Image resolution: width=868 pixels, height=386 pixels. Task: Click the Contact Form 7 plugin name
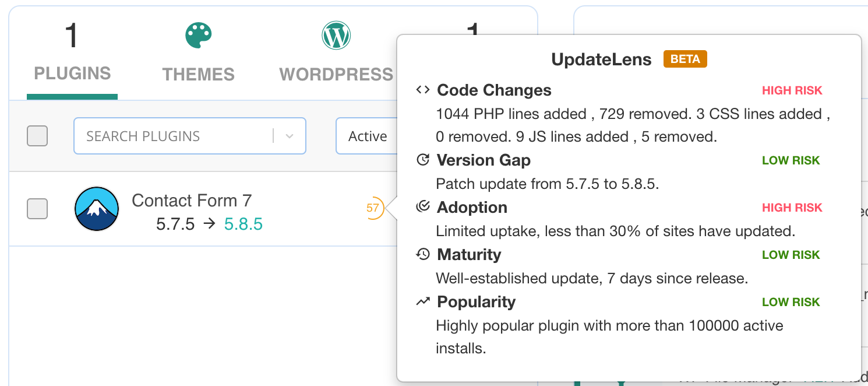point(192,201)
